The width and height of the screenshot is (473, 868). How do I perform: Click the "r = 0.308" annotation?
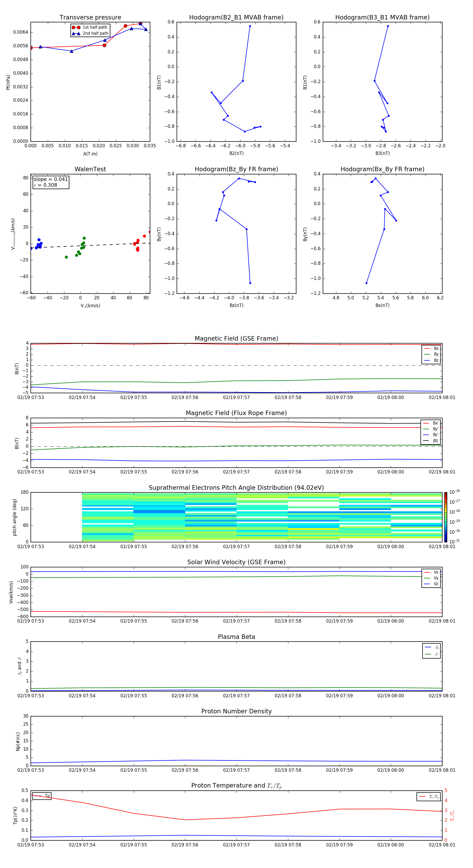click(x=45, y=185)
